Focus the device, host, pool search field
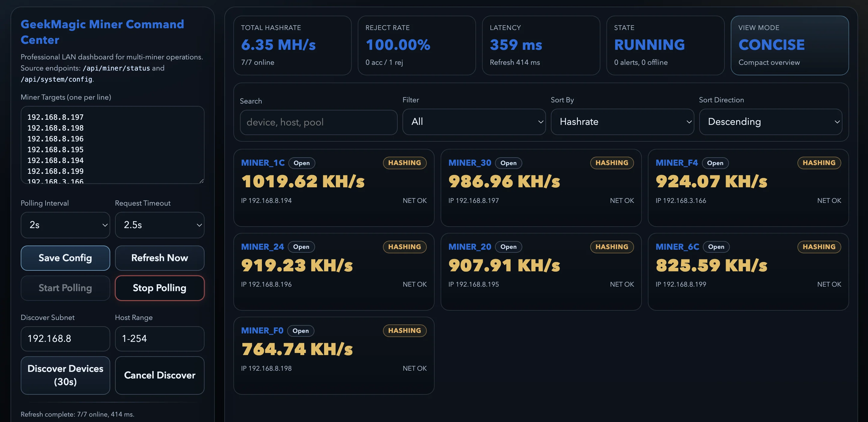 pos(318,122)
